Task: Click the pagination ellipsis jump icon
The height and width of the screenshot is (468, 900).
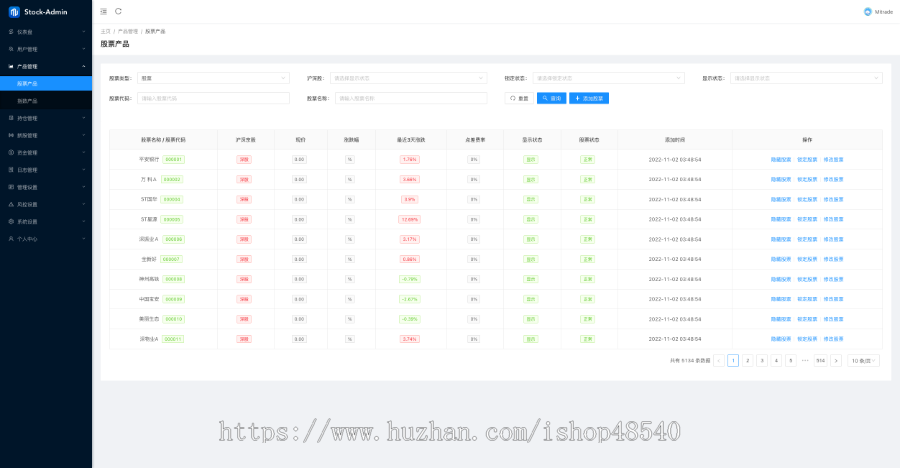Action: [x=805, y=361]
